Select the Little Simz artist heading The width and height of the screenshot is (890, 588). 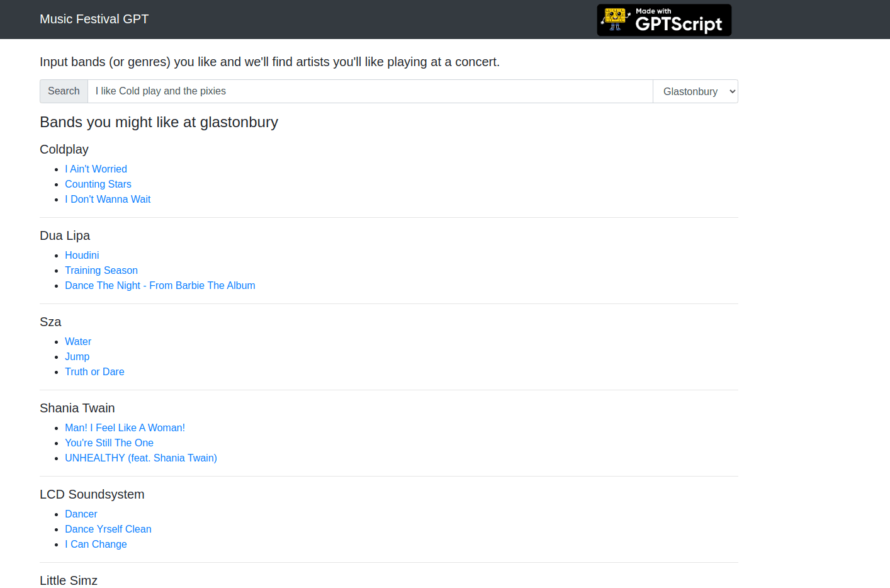69,580
